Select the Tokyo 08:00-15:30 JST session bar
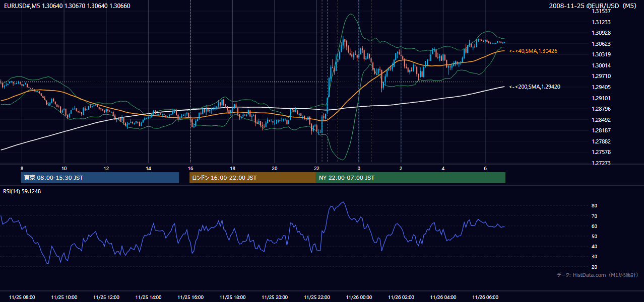Image resolution: width=644 pixels, height=302 pixels. 100,178
